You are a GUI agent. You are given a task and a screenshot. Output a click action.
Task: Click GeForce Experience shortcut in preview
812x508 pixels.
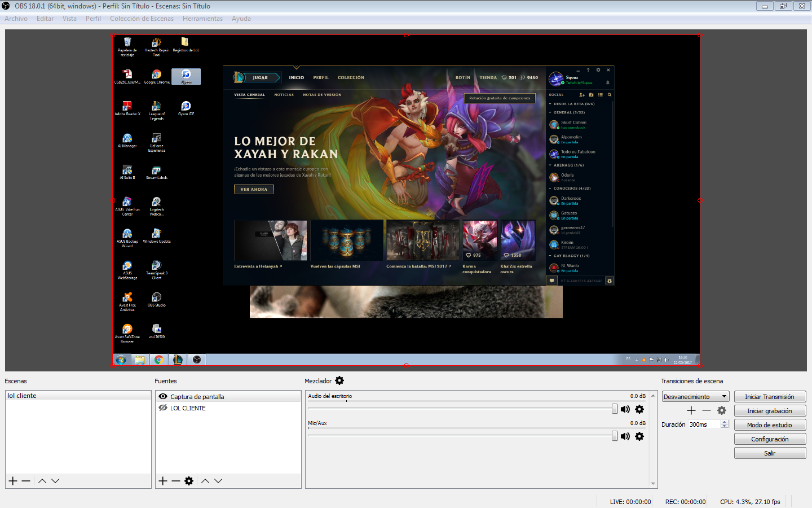(x=156, y=142)
